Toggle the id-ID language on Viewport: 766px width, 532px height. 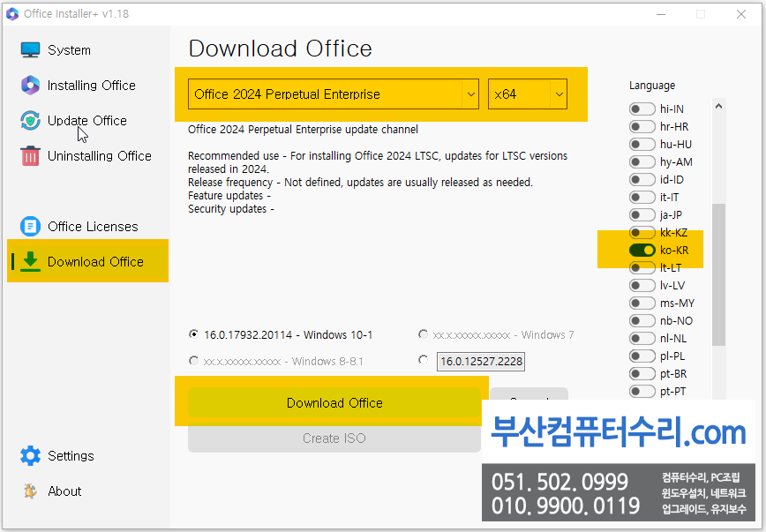click(642, 179)
